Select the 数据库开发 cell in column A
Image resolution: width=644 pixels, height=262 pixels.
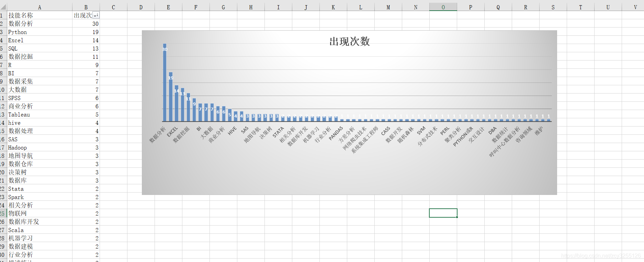tap(39, 222)
